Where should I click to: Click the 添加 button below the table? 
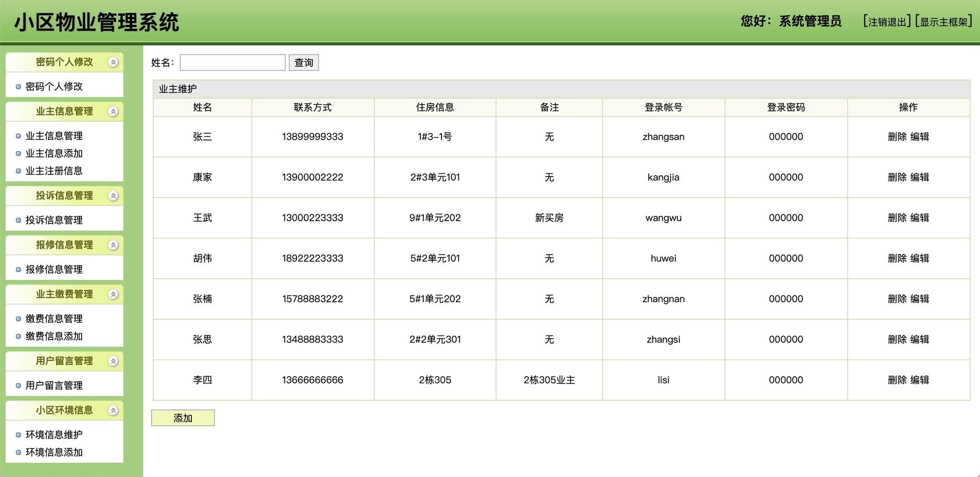coord(183,418)
